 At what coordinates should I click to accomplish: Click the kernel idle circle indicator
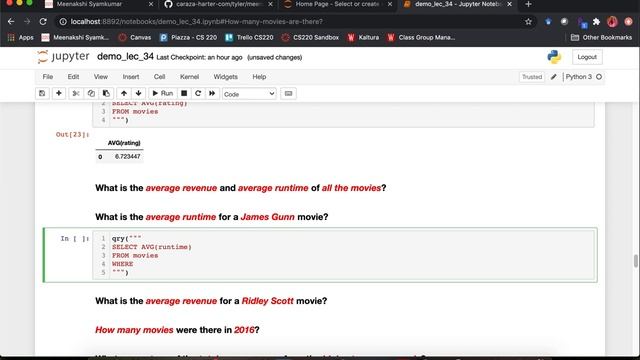point(599,77)
